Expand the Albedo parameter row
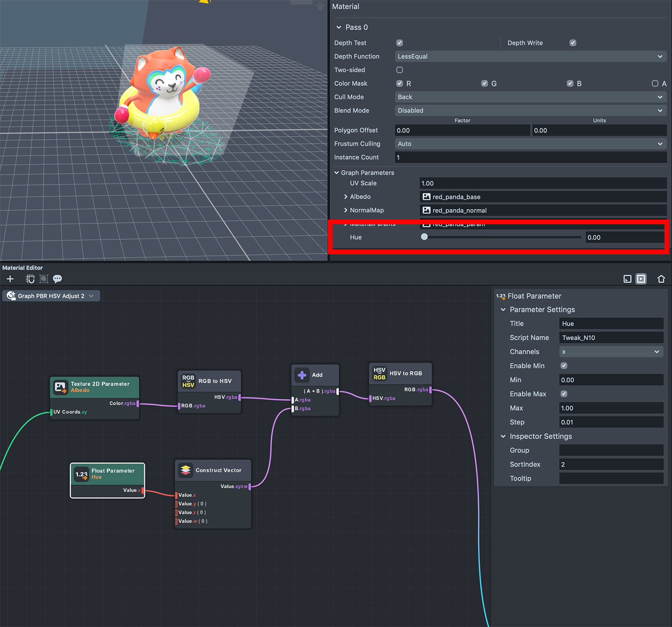The height and width of the screenshot is (627, 672). tap(346, 197)
